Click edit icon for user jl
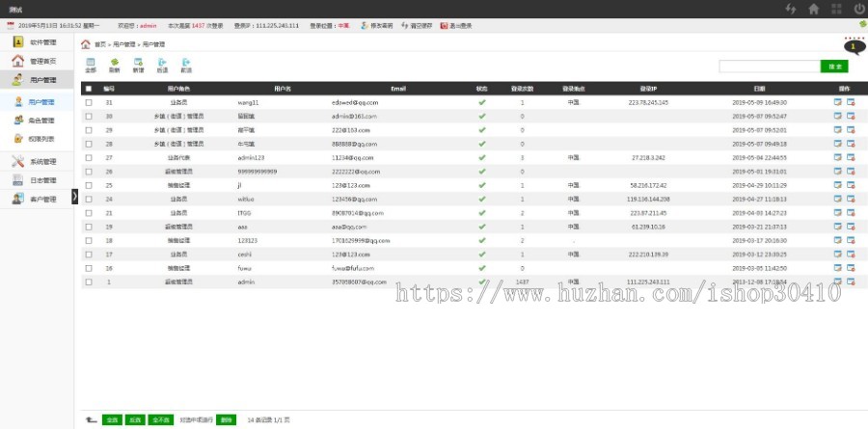Screen dimensions: 868x429 [837, 185]
